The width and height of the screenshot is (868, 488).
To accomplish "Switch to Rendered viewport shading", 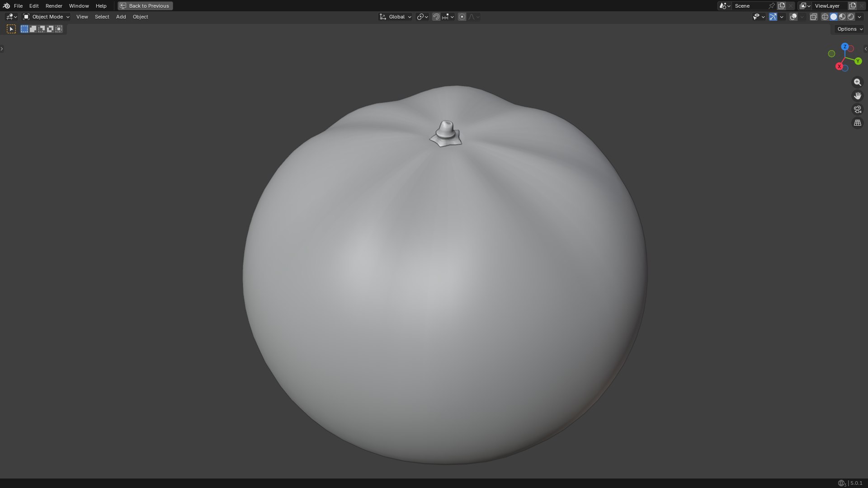I will pyautogui.click(x=851, y=17).
